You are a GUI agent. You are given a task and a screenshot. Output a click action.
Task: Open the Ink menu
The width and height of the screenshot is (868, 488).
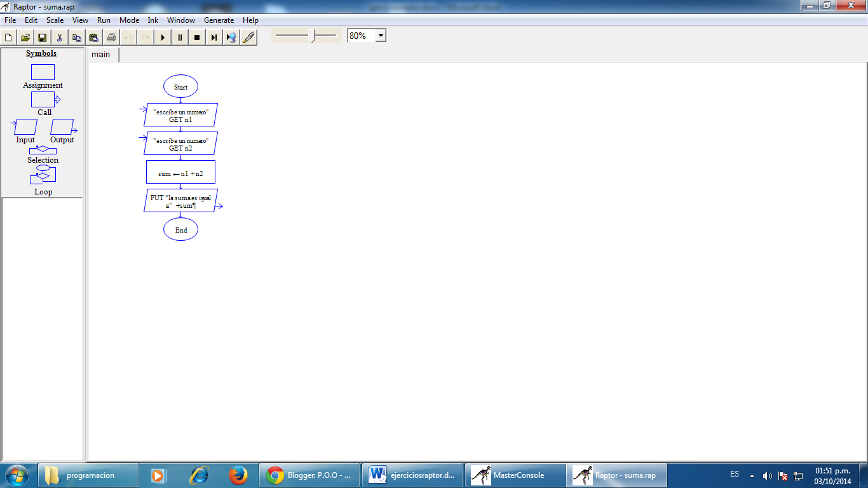pyautogui.click(x=153, y=20)
